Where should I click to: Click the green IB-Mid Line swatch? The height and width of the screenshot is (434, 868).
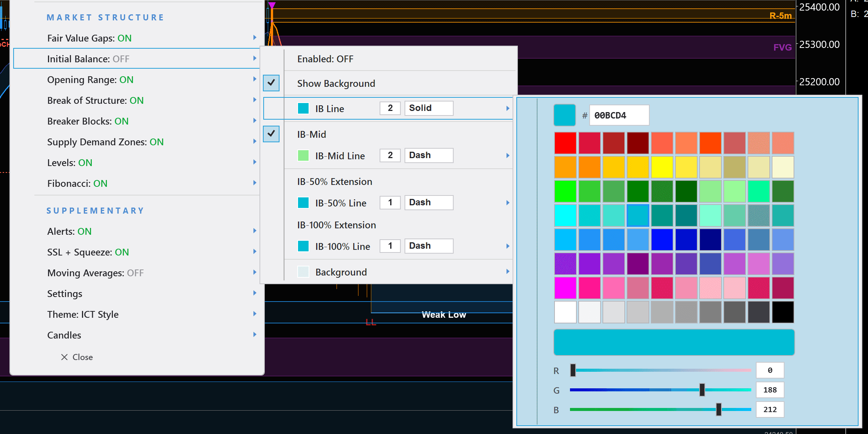303,155
